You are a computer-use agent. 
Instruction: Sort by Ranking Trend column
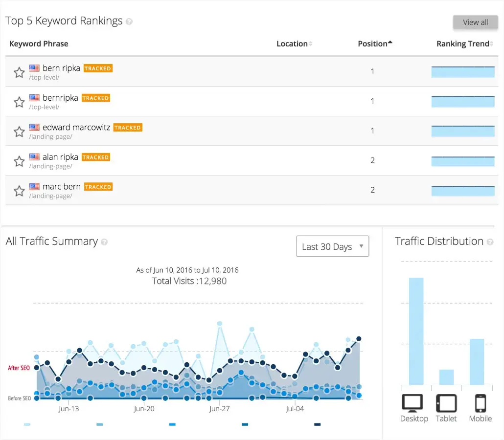465,44
